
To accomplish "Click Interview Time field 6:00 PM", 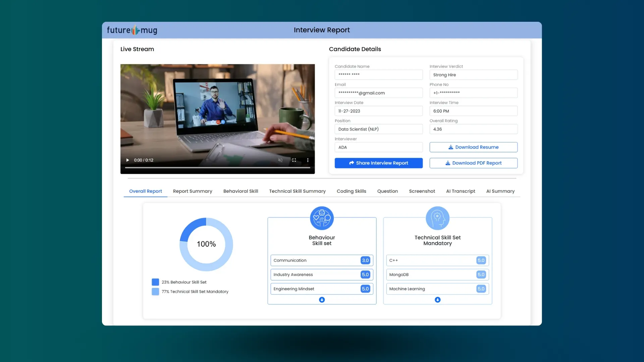I will (x=473, y=111).
